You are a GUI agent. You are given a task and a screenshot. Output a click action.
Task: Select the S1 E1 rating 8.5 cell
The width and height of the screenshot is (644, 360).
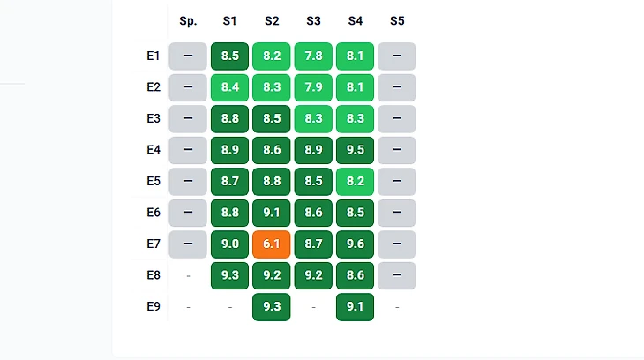230,56
